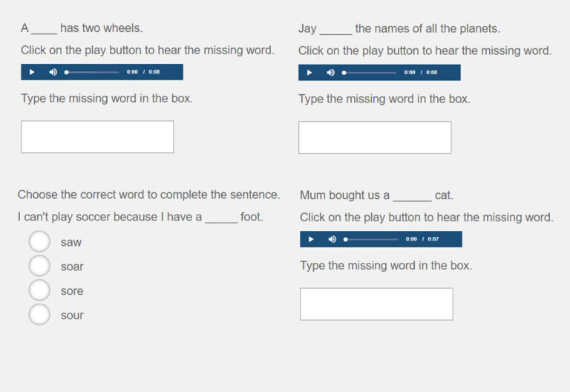570x392 pixels.
Task: Click the two wheels audio progress slider
Action: point(92,72)
